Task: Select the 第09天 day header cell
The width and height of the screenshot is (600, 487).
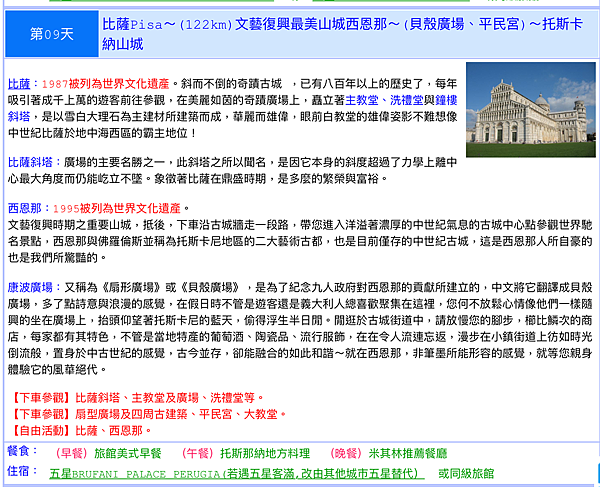Action: (52, 34)
